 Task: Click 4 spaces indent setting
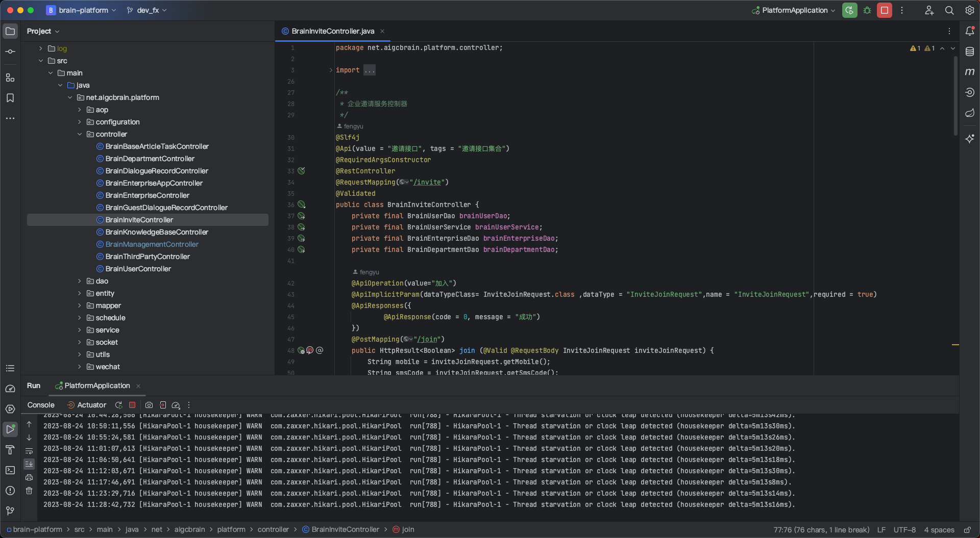pos(939,530)
